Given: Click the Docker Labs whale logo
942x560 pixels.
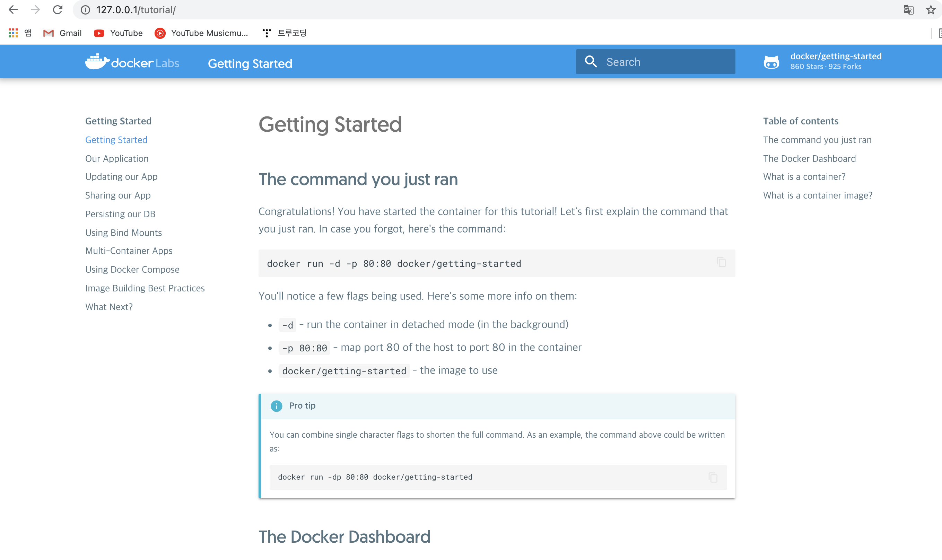Looking at the screenshot, I should (97, 62).
